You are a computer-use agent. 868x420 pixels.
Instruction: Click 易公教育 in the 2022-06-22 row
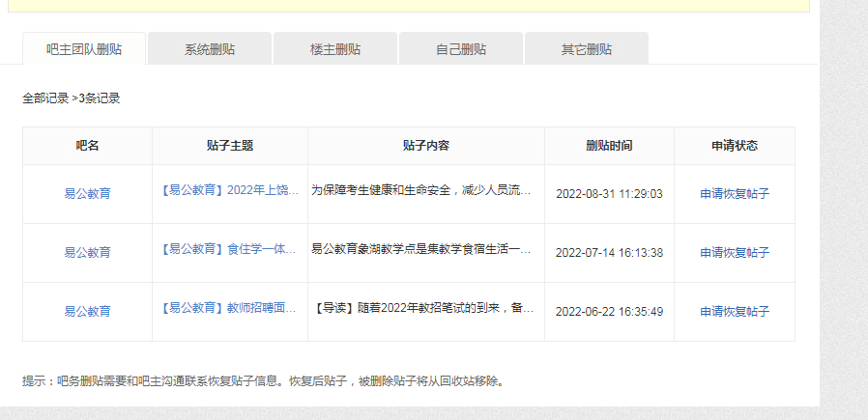(x=87, y=311)
